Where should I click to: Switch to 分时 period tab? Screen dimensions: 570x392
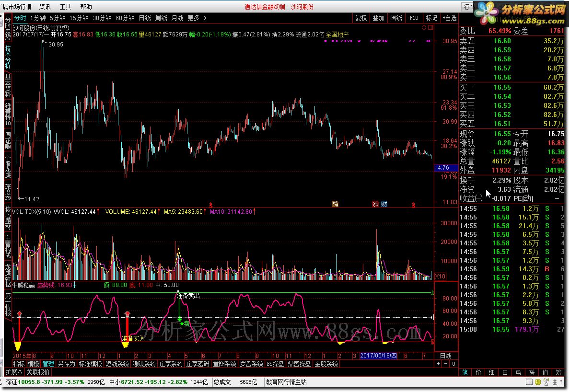(x=20, y=18)
